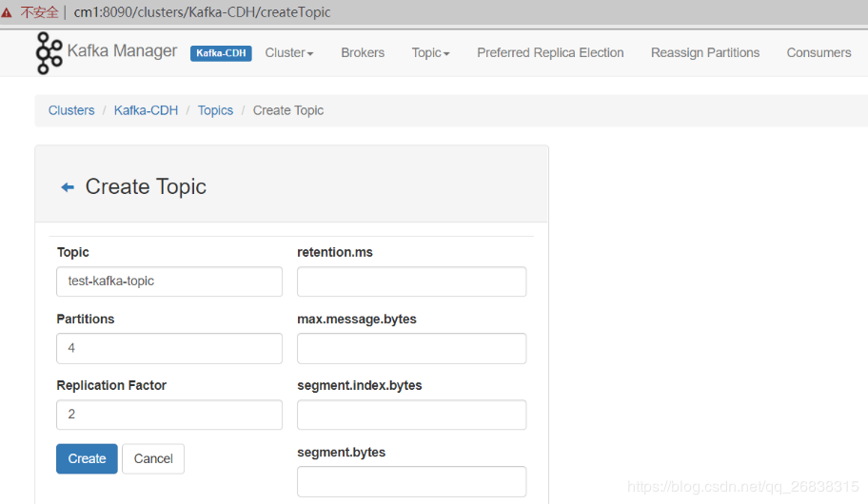Image resolution: width=868 pixels, height=504 pixels.
Task: Expand the Cluster dropdown menu
Action: coord(289,53)
